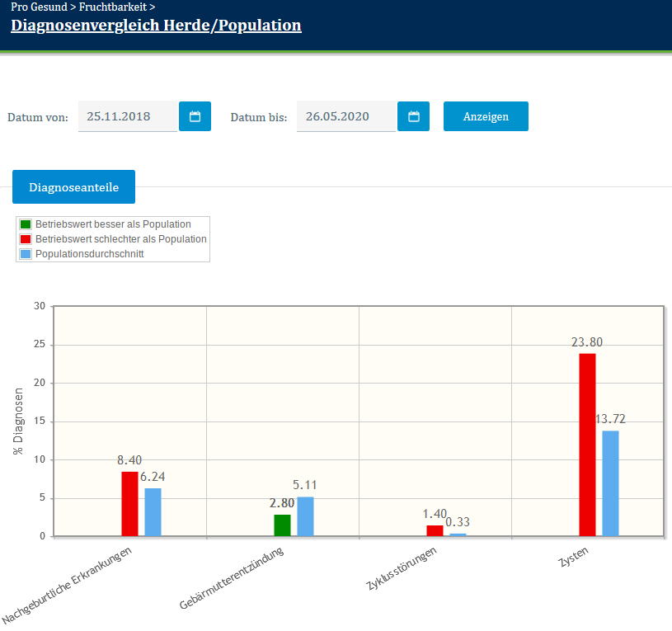This screenshot has height=631, width=672.
Task: Click the green legend swatch
Action: 26,224
